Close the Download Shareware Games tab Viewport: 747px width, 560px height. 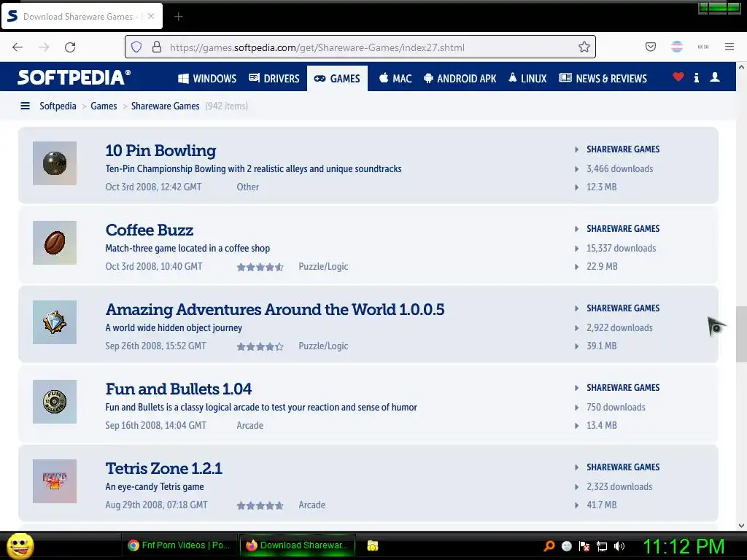coord(150,16)
